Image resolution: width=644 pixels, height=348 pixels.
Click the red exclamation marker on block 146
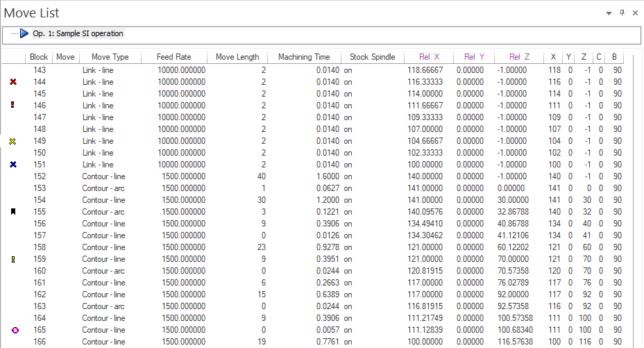tap(13, 106)
